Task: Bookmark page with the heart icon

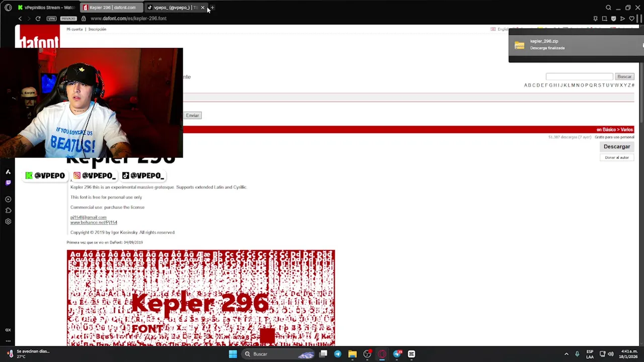Action: tap(631, 19)
